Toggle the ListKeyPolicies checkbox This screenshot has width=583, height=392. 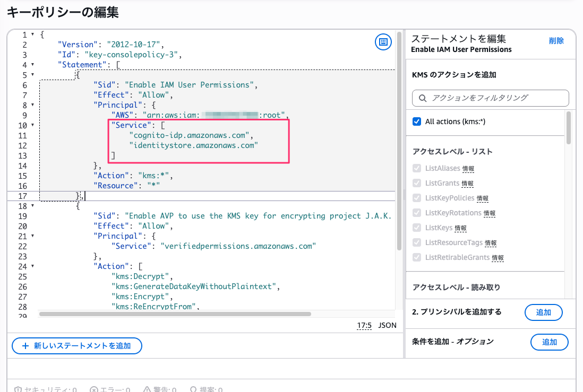point(417,198)
